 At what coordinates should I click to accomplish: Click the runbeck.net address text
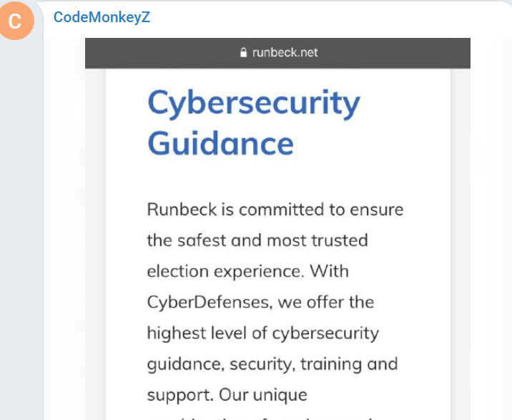coord(285,52)
